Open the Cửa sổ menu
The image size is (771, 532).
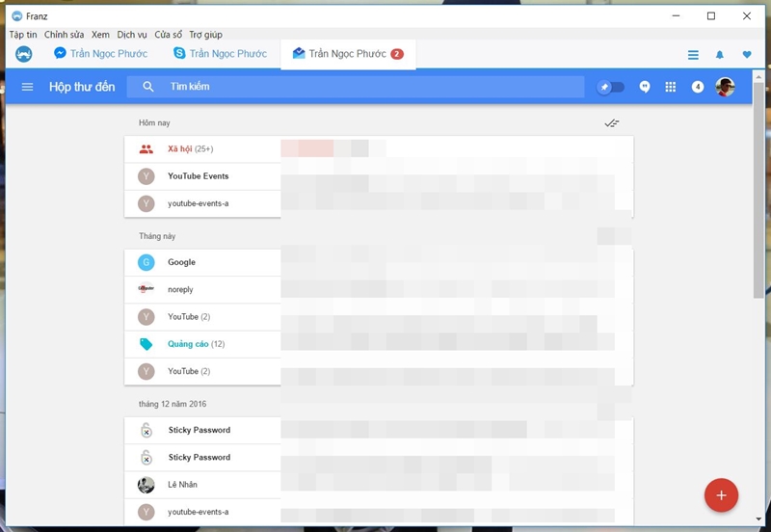pos(168,35)
